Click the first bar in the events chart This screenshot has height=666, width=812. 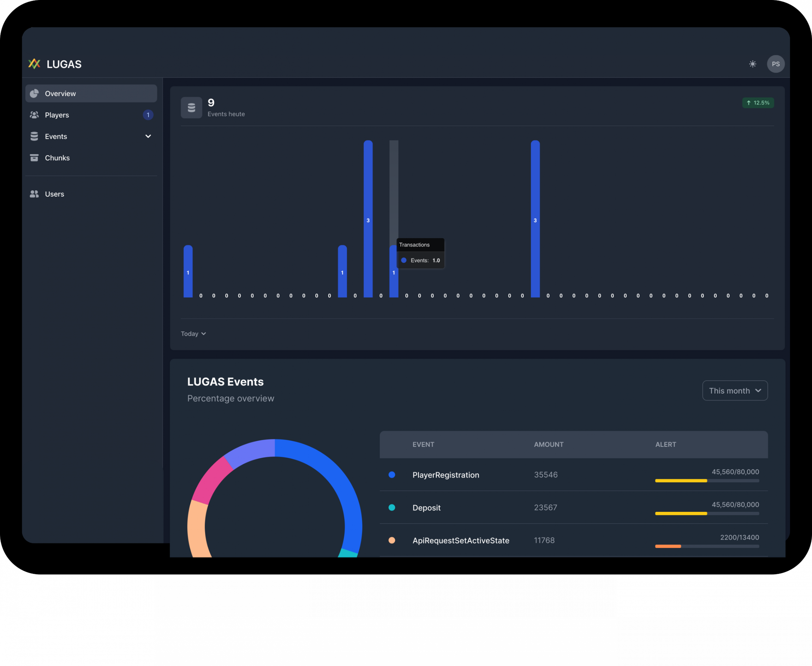188,271
